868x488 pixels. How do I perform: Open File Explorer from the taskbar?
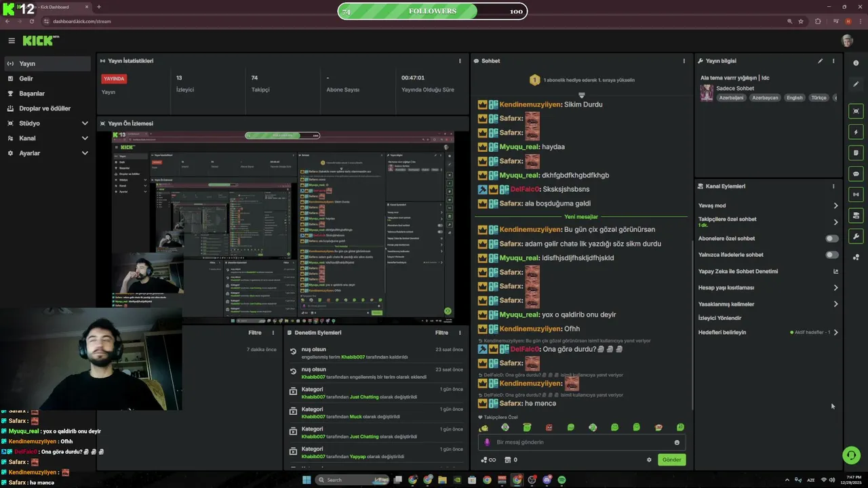tap(442, 480)
